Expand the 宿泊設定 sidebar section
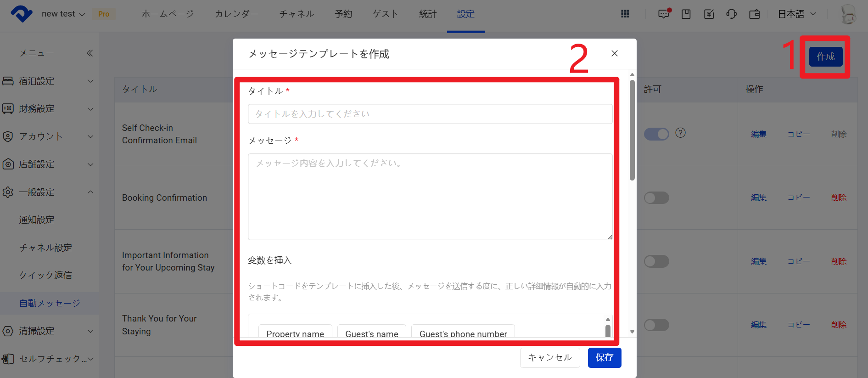 [x=48, y=81]
